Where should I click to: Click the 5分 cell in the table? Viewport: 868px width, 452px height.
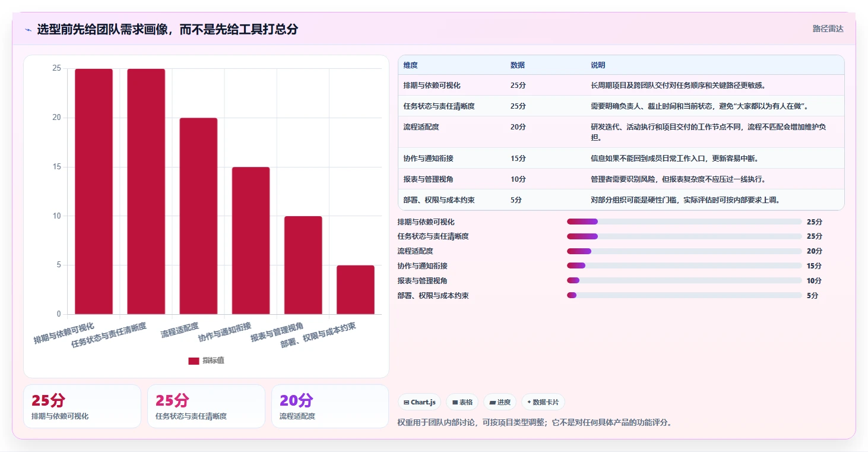click(516, 200)
